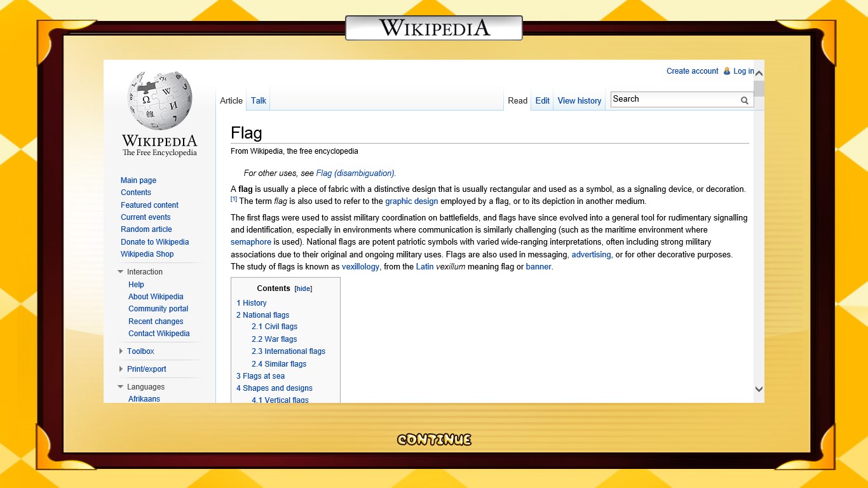The height and width of the screenshot is (488, 868).
Task: Follow the vexillology link
Action: 360,267
